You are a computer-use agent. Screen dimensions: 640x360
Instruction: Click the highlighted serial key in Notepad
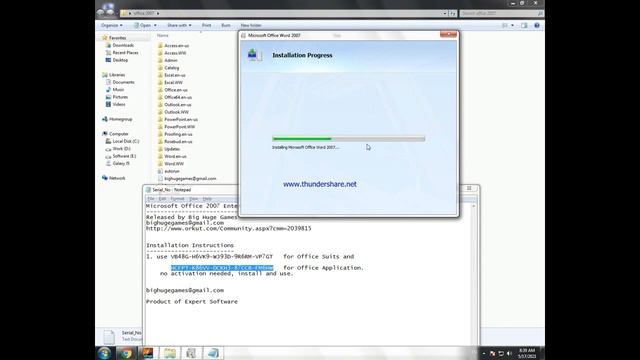click(x=222, y=268)
